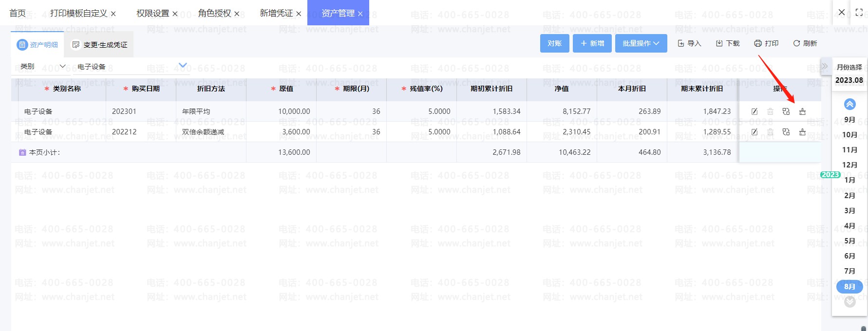The height and width of the screenshot is (331, 868).
Task: Click the 变更·生成凭证 tab icon
Action: [x=76, y=45]
